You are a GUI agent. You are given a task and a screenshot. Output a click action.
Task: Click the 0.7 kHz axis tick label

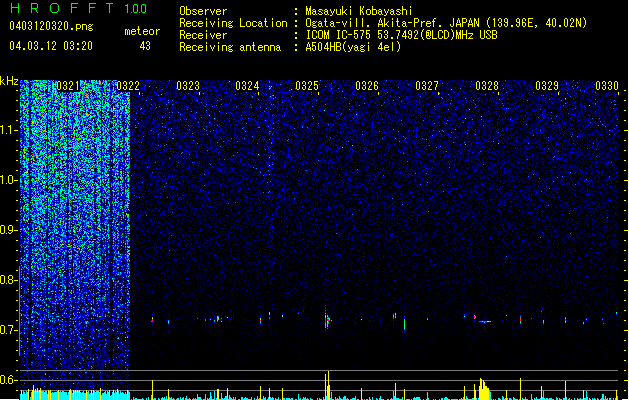tap(9, 330)
